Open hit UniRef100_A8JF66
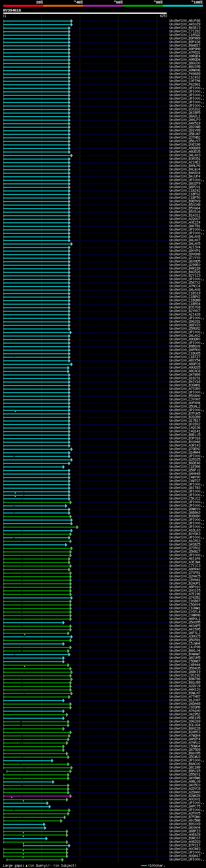Screen dimensions: 206x868 pyautogui.click(x=185, y=21)
